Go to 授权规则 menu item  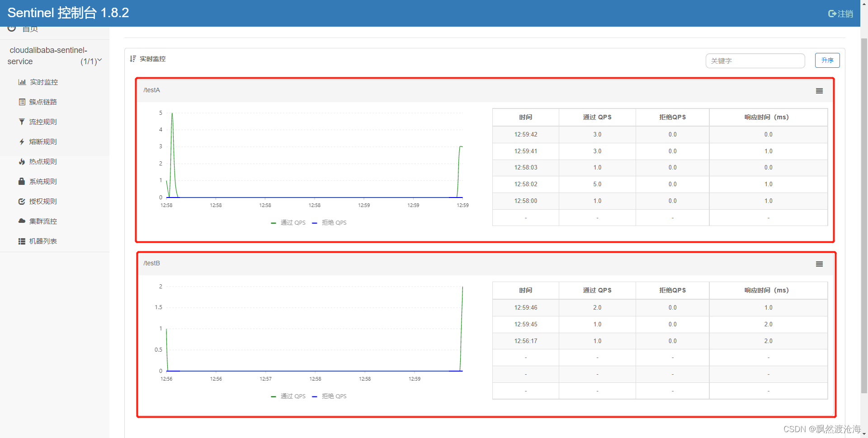(x=43, y=202)
